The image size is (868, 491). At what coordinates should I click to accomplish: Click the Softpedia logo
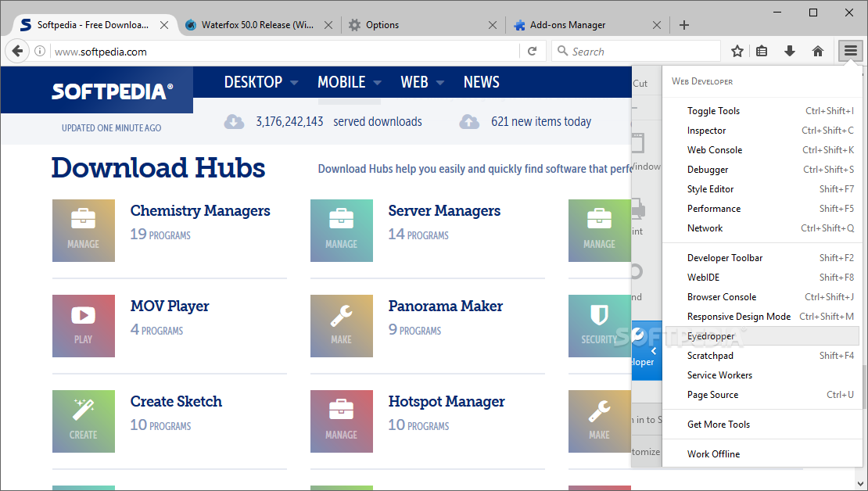pos(113,91)
